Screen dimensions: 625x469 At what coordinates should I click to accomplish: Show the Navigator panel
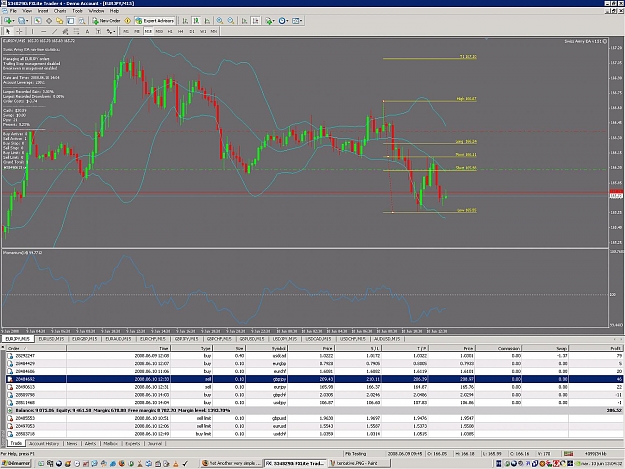click(59, 21)
